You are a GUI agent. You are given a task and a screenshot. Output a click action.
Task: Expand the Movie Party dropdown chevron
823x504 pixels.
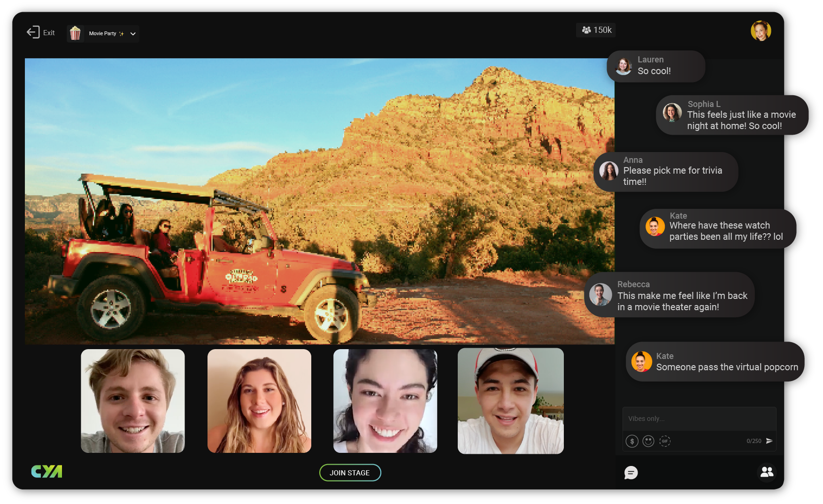pos(133,34)
